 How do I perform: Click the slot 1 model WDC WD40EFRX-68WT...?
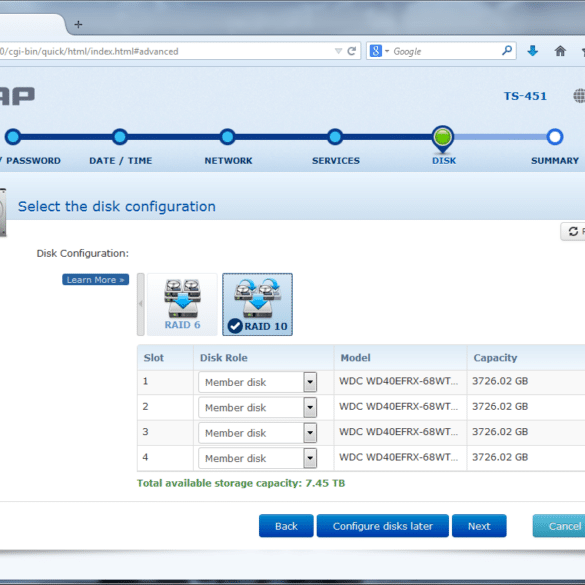398,381
